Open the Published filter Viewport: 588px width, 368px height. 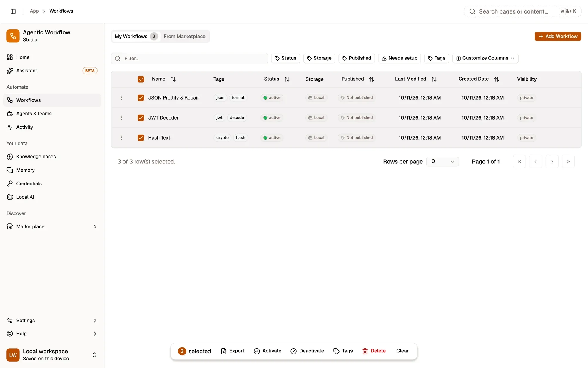click(x=357, y=58)
